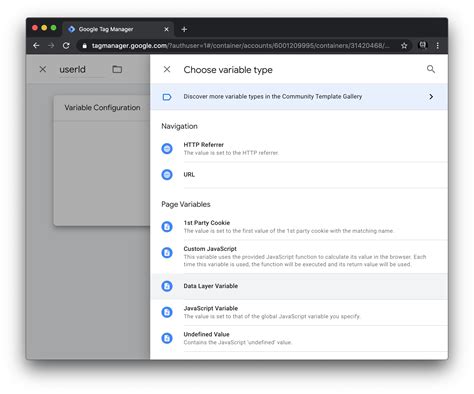Click the Page Variables section heading
The image size is (474, 394).
coord(186,204)
